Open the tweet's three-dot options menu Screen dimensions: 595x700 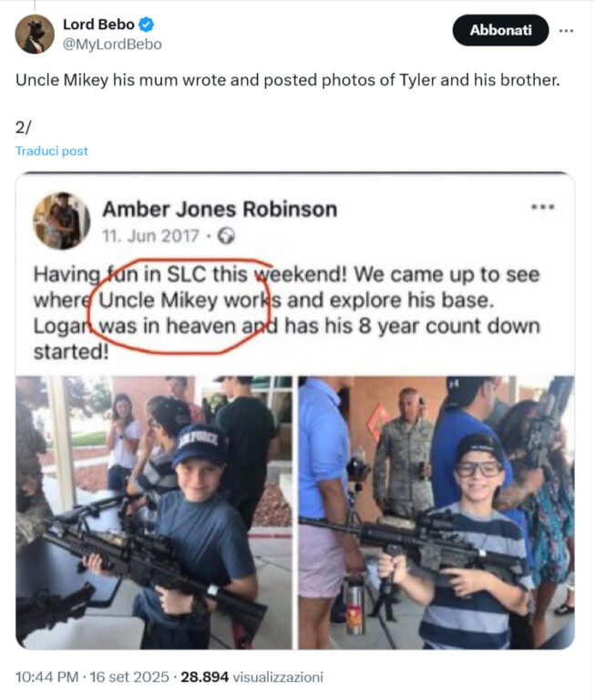point(566,30)
